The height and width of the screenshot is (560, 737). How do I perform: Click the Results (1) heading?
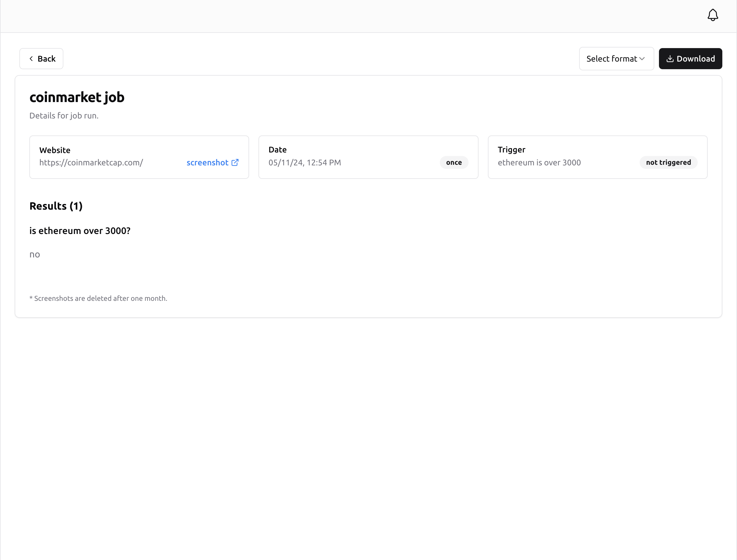56,206
